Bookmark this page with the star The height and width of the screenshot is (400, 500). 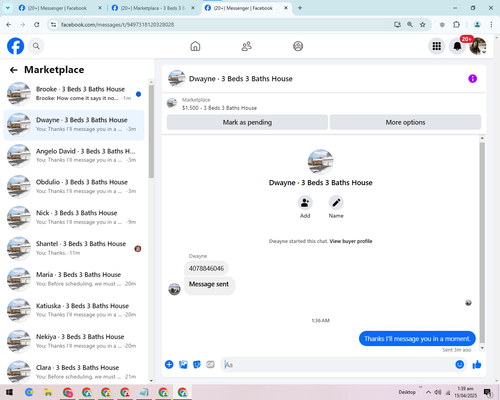click(423, 24)
